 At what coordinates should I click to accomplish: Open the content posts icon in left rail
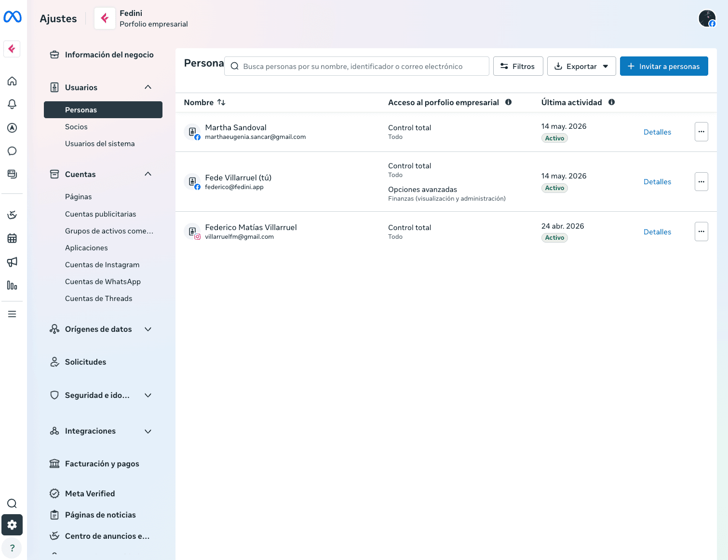12,174
